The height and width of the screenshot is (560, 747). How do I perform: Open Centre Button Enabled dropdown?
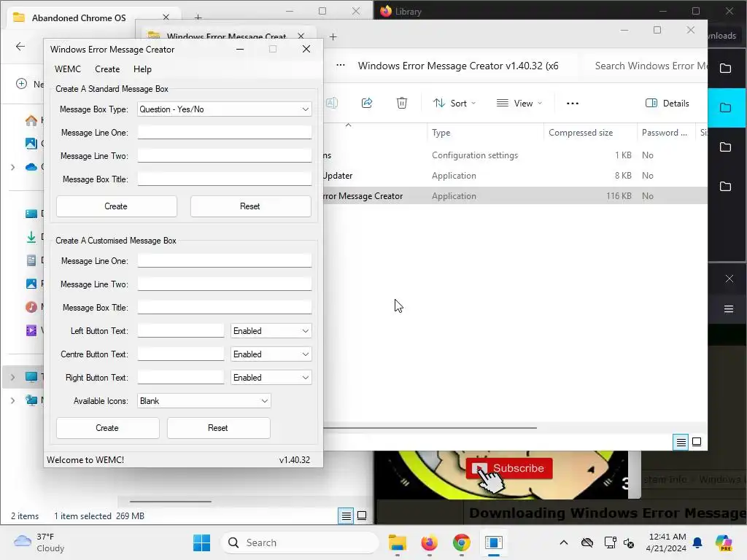(271, 354)
